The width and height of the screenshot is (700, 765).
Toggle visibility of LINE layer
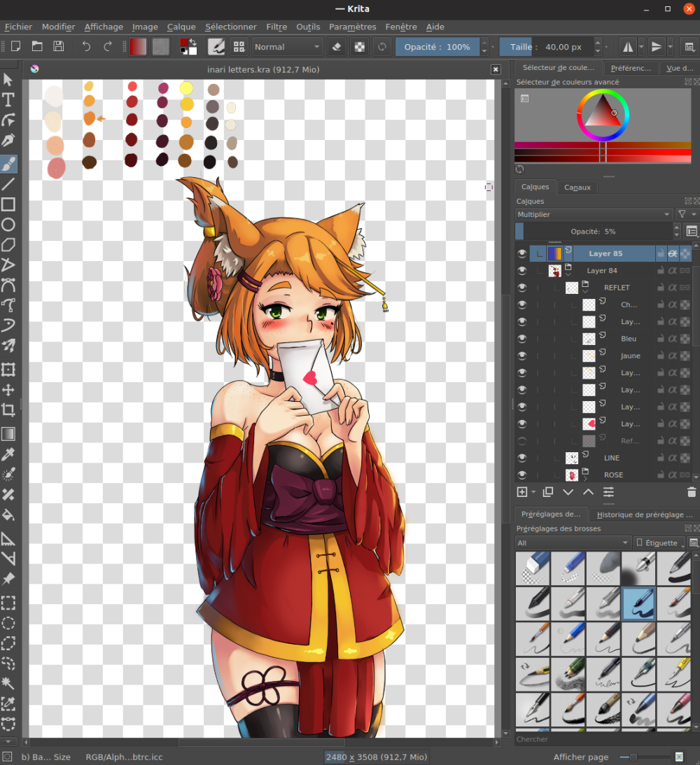(x=522, y=458)
